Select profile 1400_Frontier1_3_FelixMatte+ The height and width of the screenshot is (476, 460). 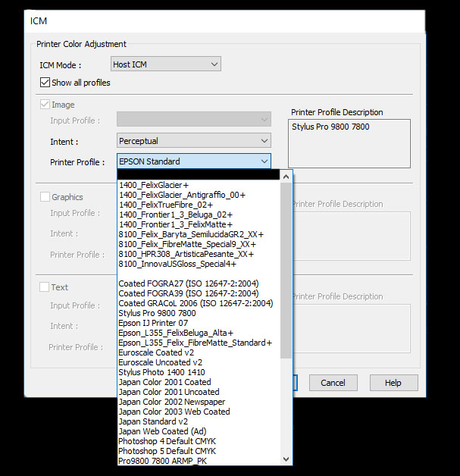[x=199, y=224]
